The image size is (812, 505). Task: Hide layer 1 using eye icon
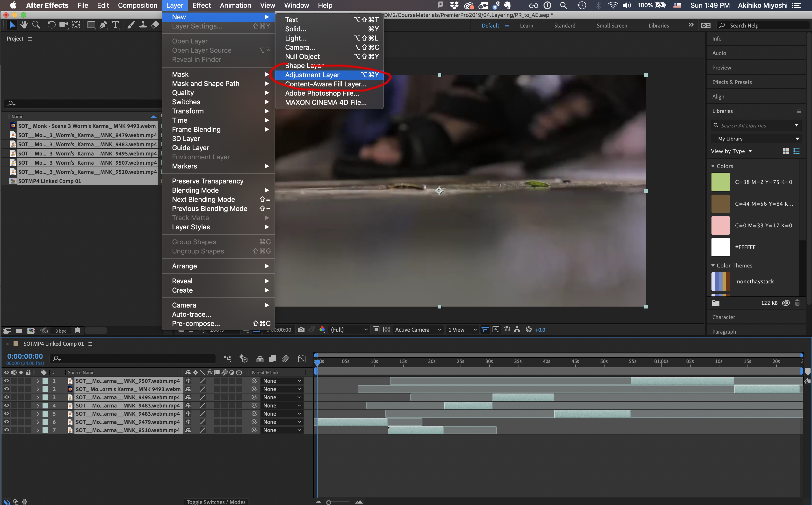6,381
